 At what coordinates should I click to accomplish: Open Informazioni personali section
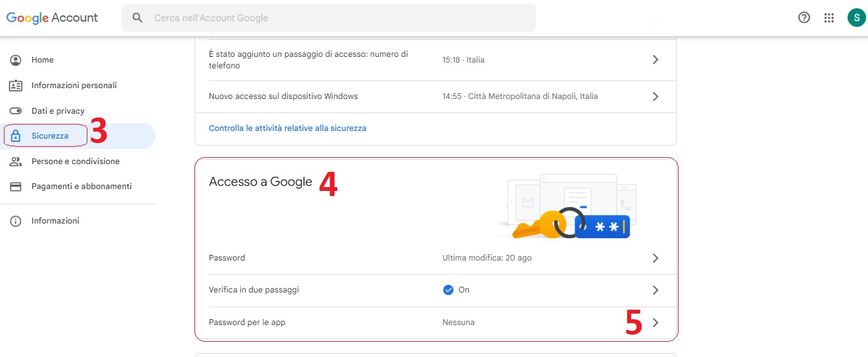click(x=74, y=86)
